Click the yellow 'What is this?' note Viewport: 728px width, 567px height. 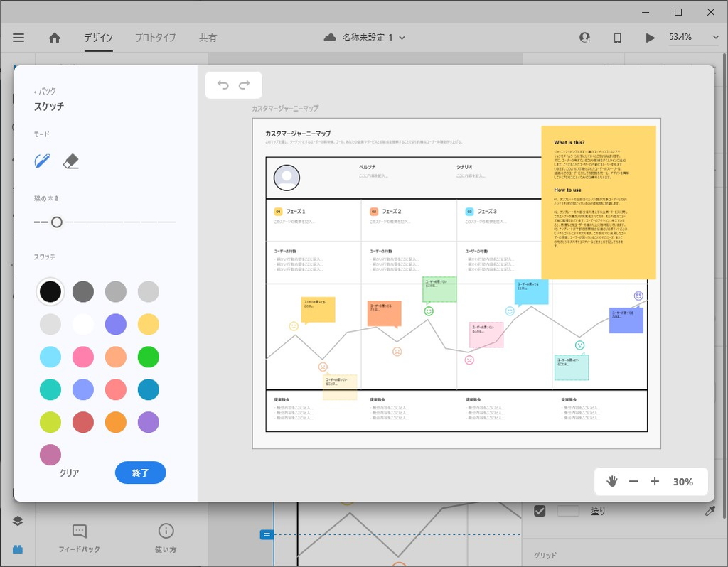click(x=599, y=202)
